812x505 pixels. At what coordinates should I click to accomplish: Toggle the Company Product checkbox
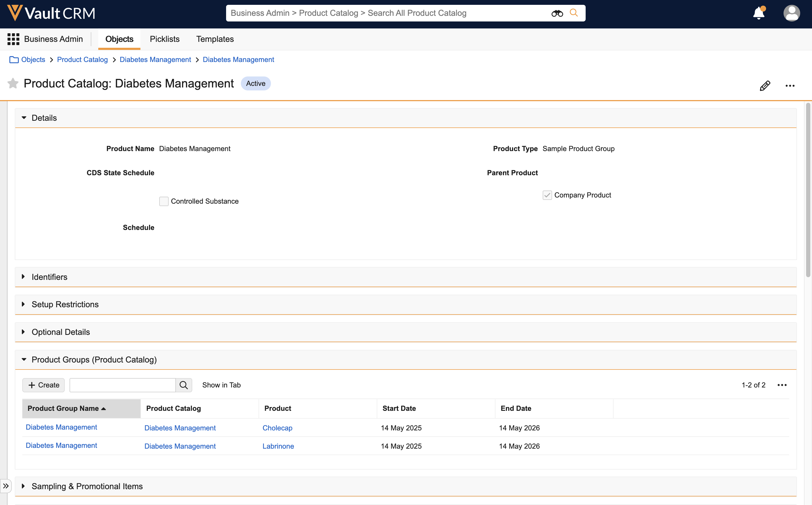pyautogui.click(x=547, y=195)
